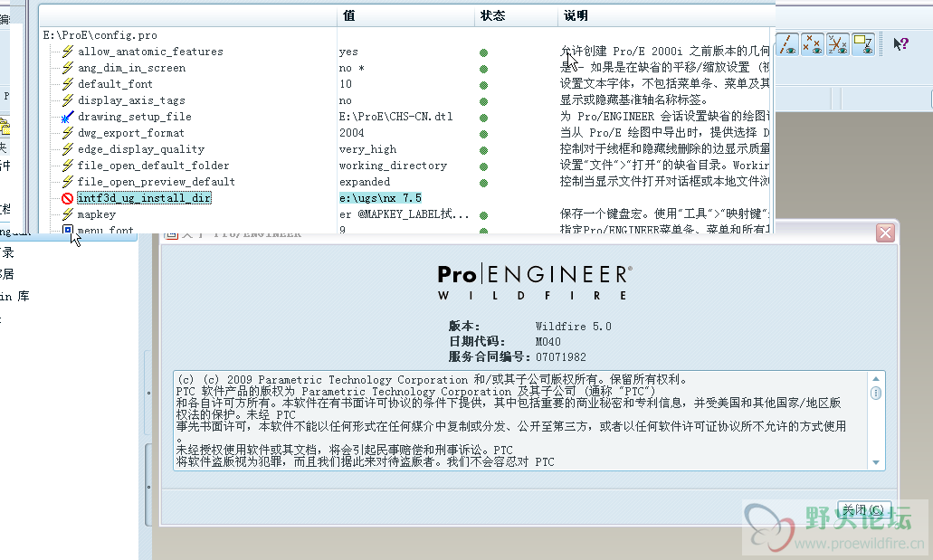Click the lightning icon beside edge_display_quality
The width and height of the screenshot is (933, 560).
pos(68,149)
